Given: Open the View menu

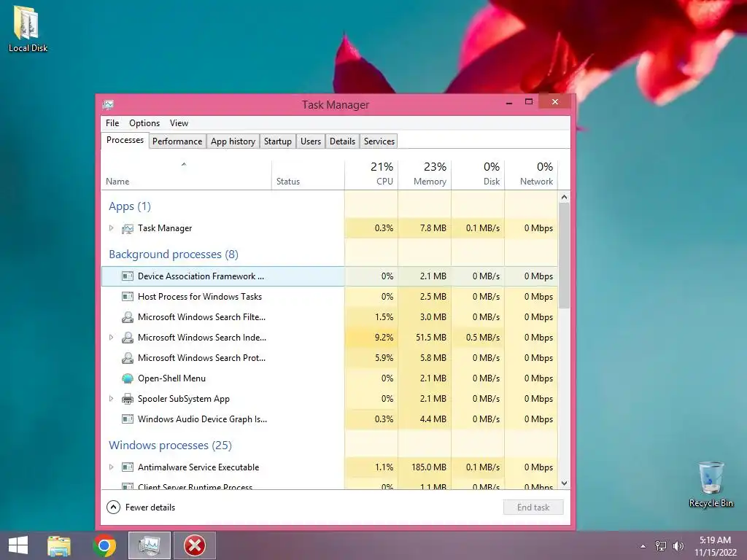Looking at the screenshot, I should coord(179,122).
